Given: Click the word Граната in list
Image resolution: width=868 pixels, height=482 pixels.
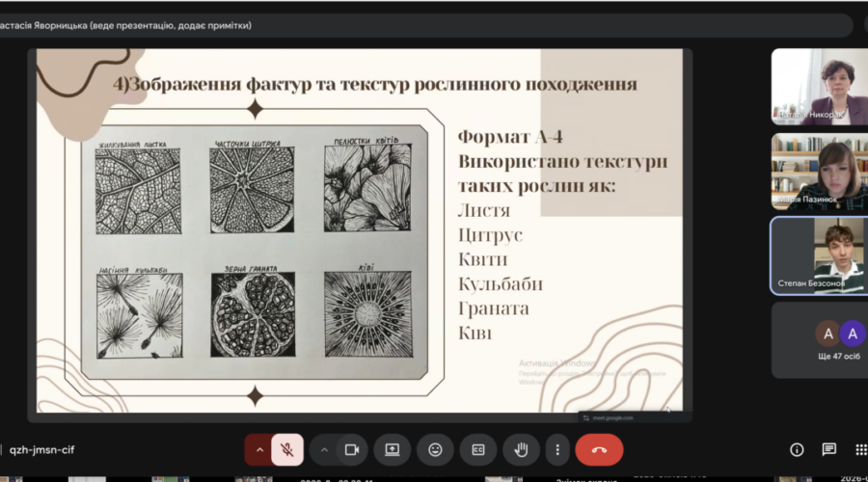Looking at the screenshot, I should (493, 308).
